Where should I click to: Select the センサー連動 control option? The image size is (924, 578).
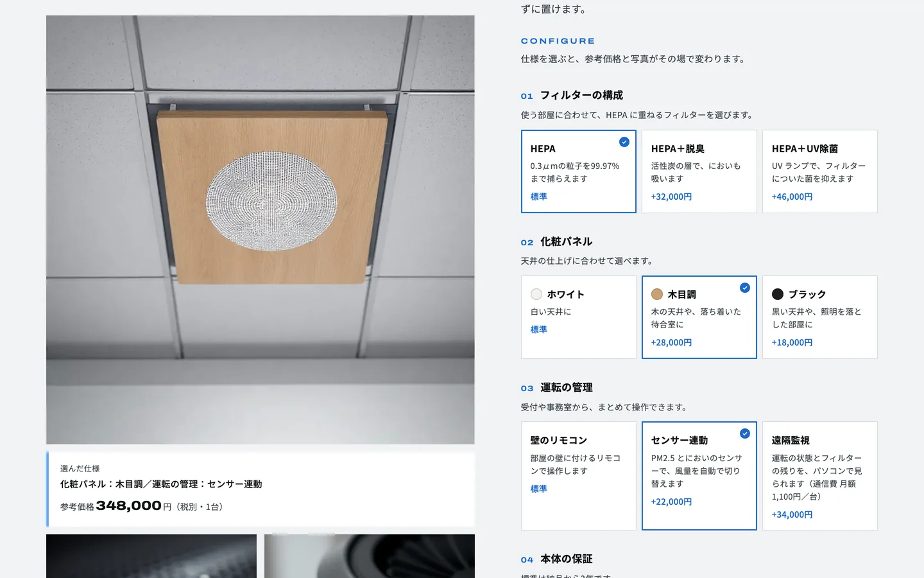pyautogui.click(x=699, y=476)
